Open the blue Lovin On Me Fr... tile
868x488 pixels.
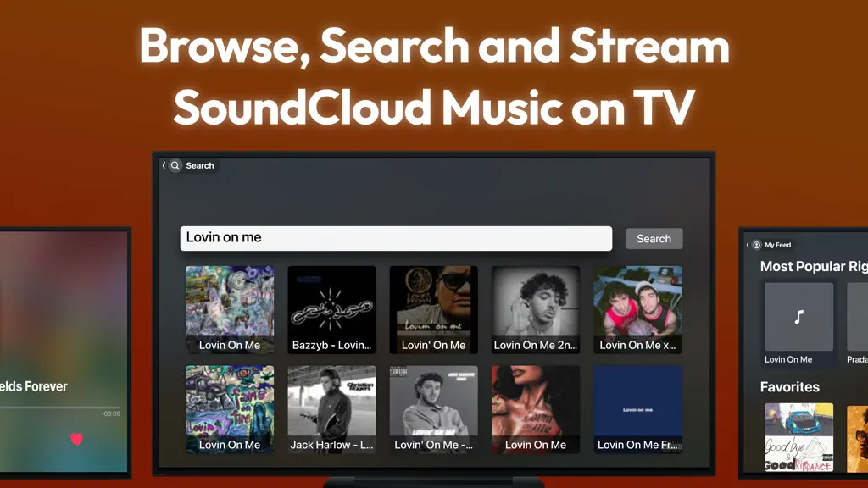point(637,409)
